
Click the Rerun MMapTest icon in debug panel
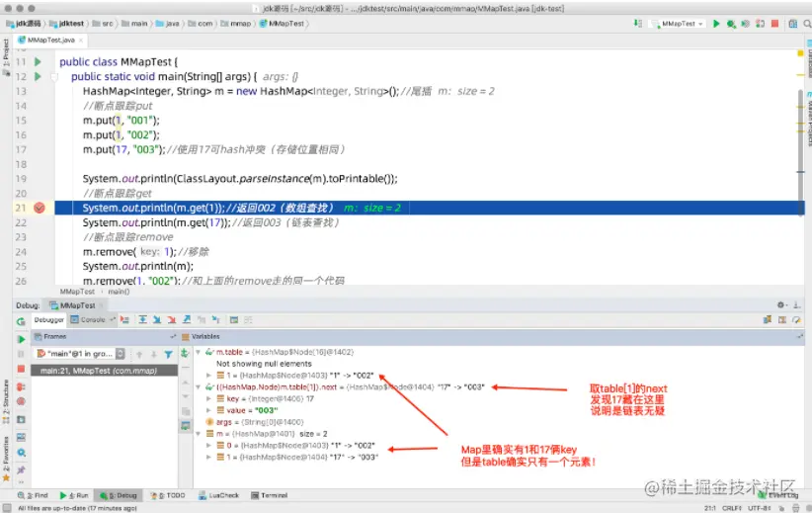[x=21, y=322]
